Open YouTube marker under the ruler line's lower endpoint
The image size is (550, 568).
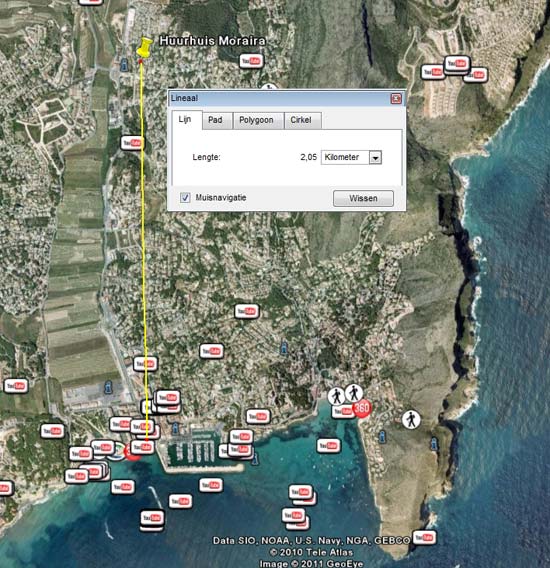tap(142, 447)
